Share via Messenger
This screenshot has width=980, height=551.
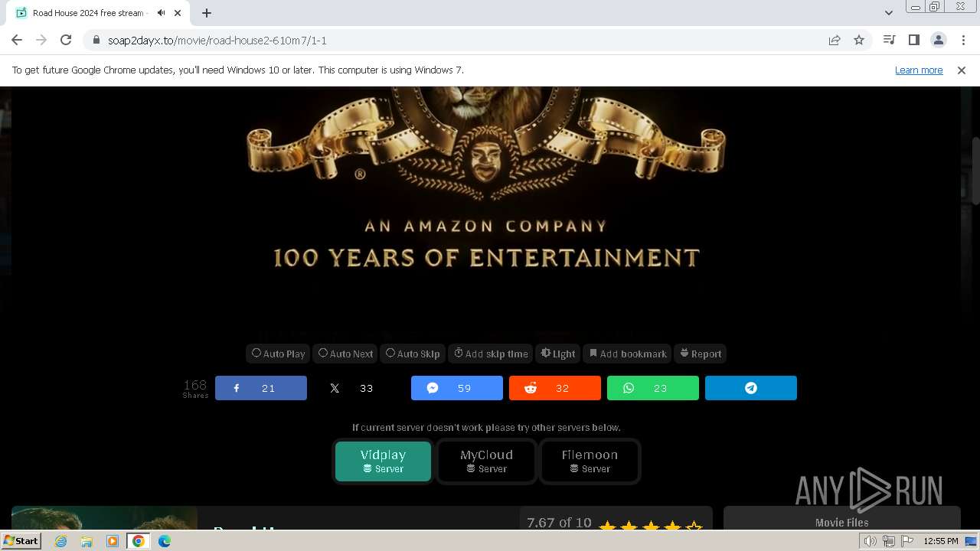click(457, 388)
